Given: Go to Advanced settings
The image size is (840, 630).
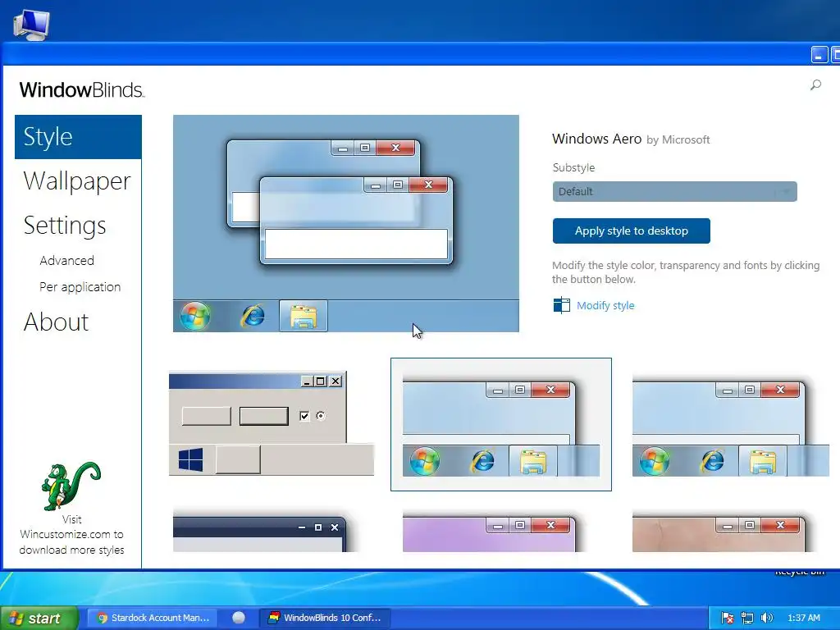Looking at the screenshot, I should (67, 261).
